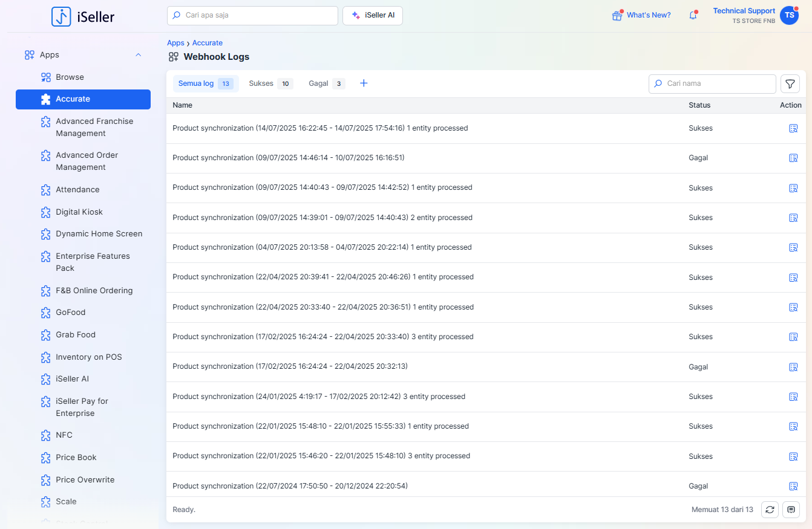Screen dimensions: 812x529
Task: Switch to the Sukses tab
Action: pyautogui.click(x=270, y=83)
